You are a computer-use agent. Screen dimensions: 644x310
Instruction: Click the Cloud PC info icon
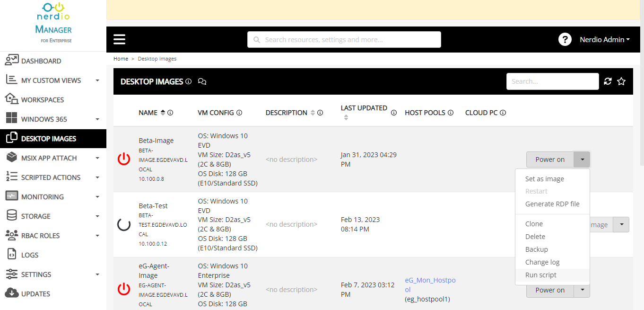click(x=503, y=113)
